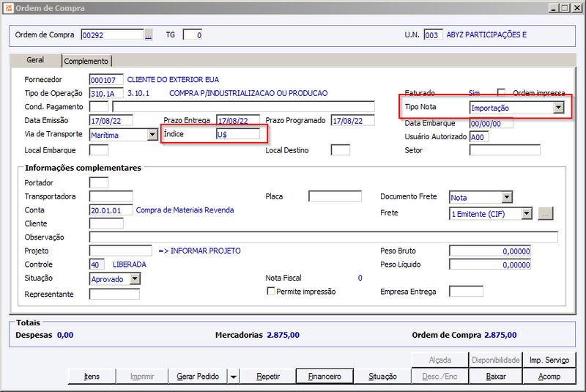The image size is (586, 392).
Task: Click the Data Emissão field
Action: (111, 121)
